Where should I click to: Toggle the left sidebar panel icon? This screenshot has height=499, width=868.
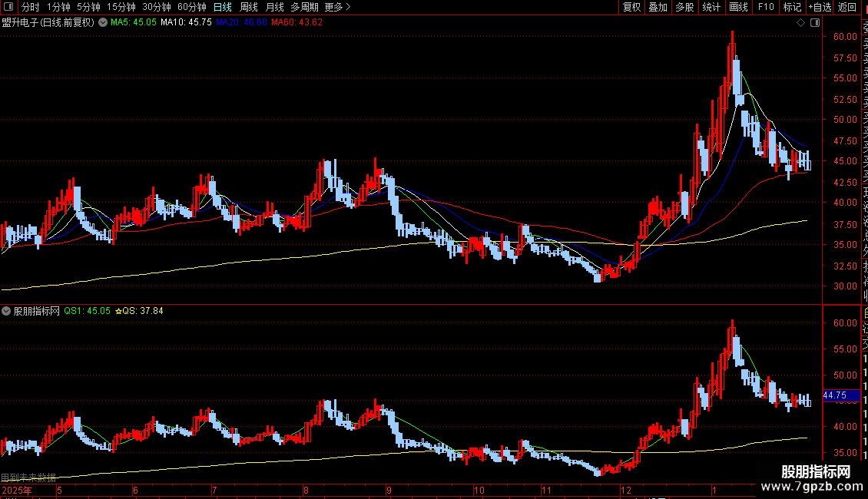(8, 7)
